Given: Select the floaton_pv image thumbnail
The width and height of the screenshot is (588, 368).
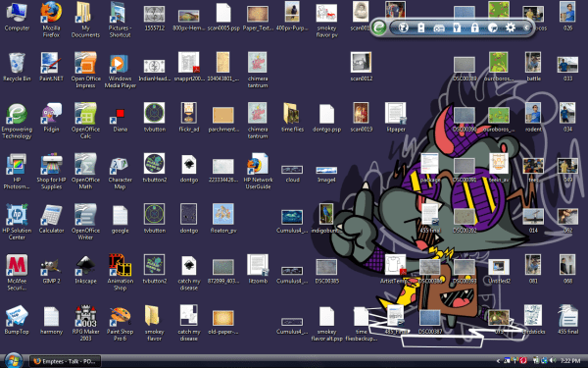Looking at the screenshot, I should pos(223,219).
